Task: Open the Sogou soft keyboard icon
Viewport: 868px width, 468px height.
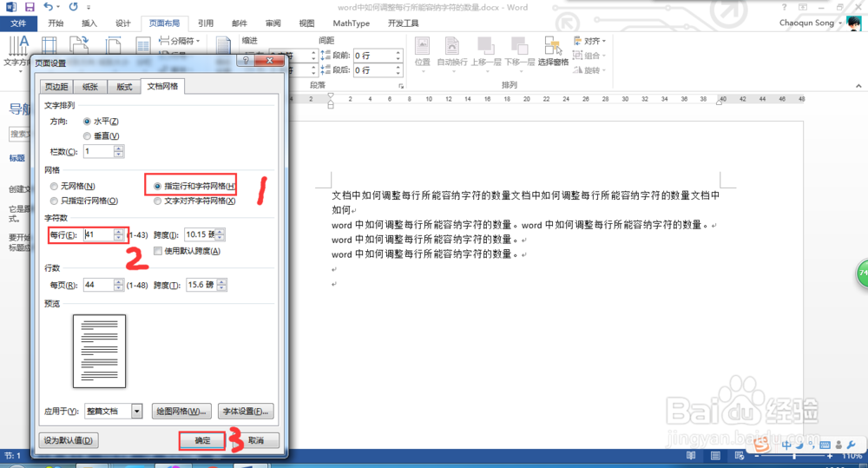Action: (x=825, y=445)
